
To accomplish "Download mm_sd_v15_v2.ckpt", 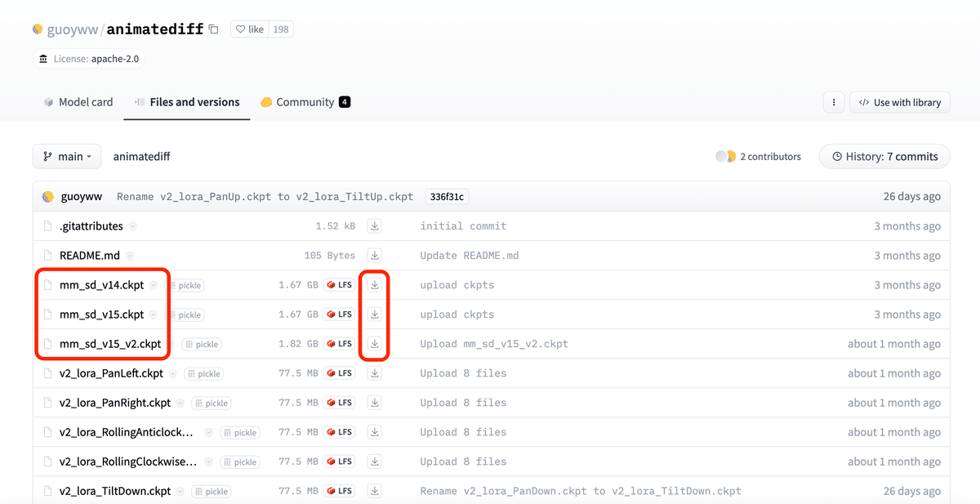I will click(374, 344).
